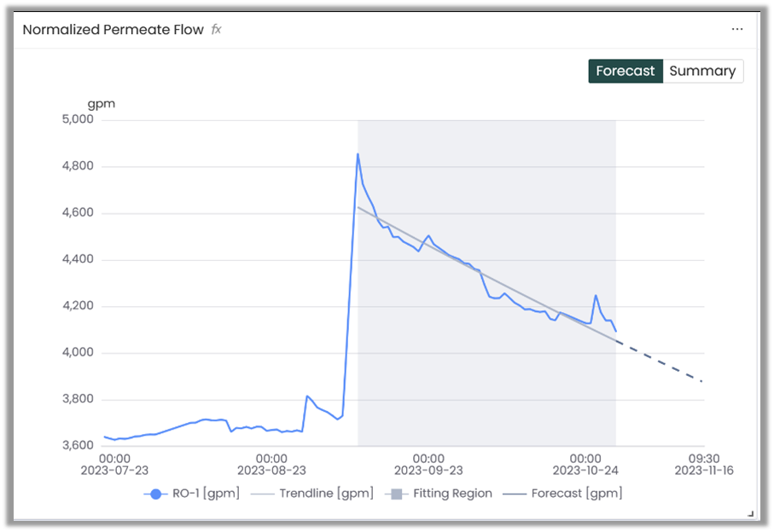Select the Forecast view button
The height and width of the screenshot is (532, 774).
[625, 72]
